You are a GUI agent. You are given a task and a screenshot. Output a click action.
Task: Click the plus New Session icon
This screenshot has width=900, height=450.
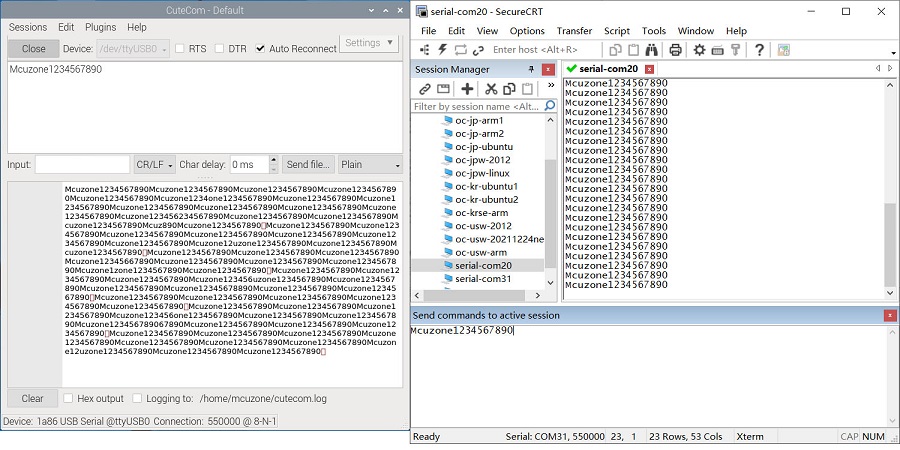click(467, 88)
